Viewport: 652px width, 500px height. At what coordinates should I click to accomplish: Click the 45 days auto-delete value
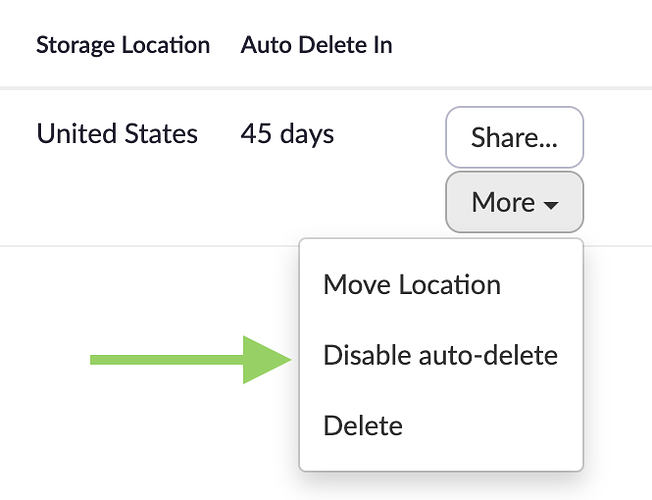(x=287, y=134)
